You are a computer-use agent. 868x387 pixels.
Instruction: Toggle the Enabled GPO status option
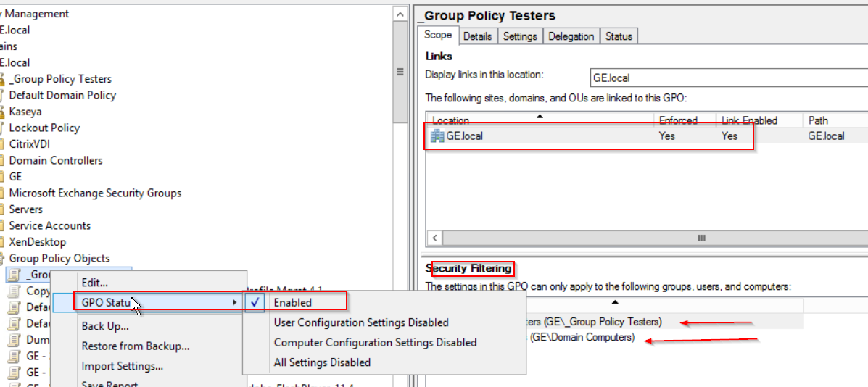tap(384, 302)
